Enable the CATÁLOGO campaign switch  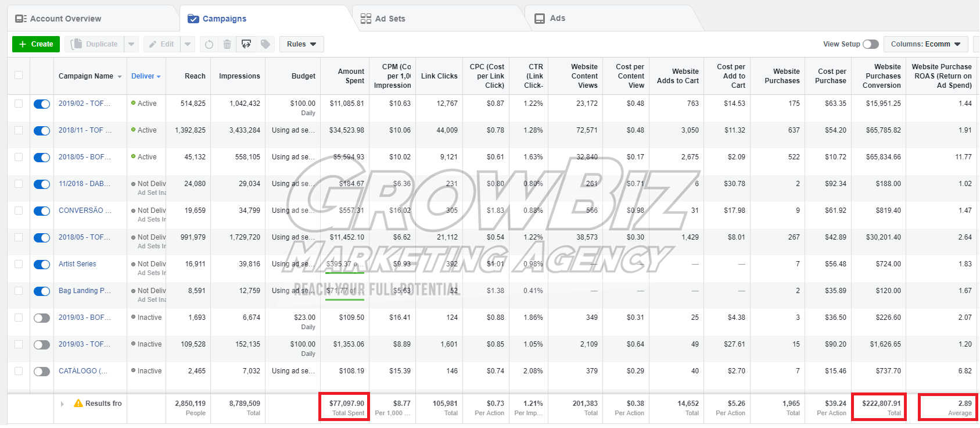coord(42,372)
